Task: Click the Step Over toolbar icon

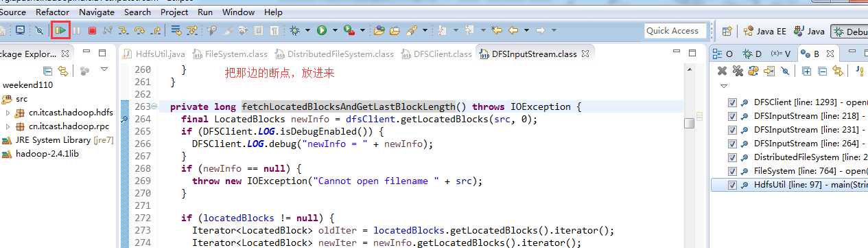Action: click(139, 30)
